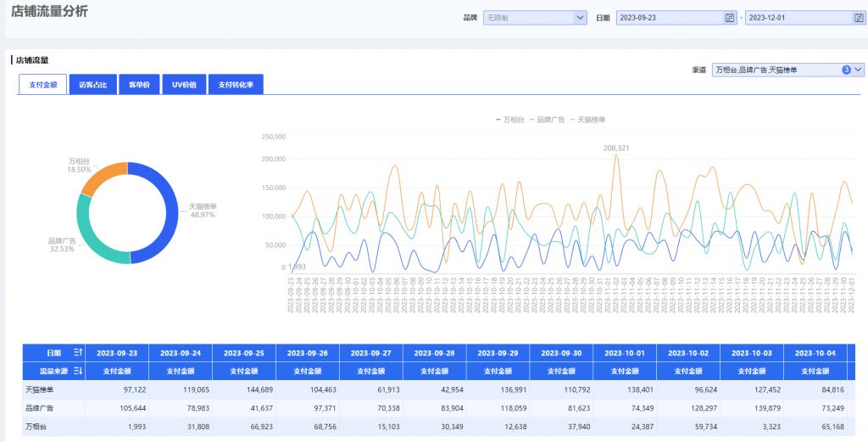Click table cell value 139,879

[x=767, y=408]
